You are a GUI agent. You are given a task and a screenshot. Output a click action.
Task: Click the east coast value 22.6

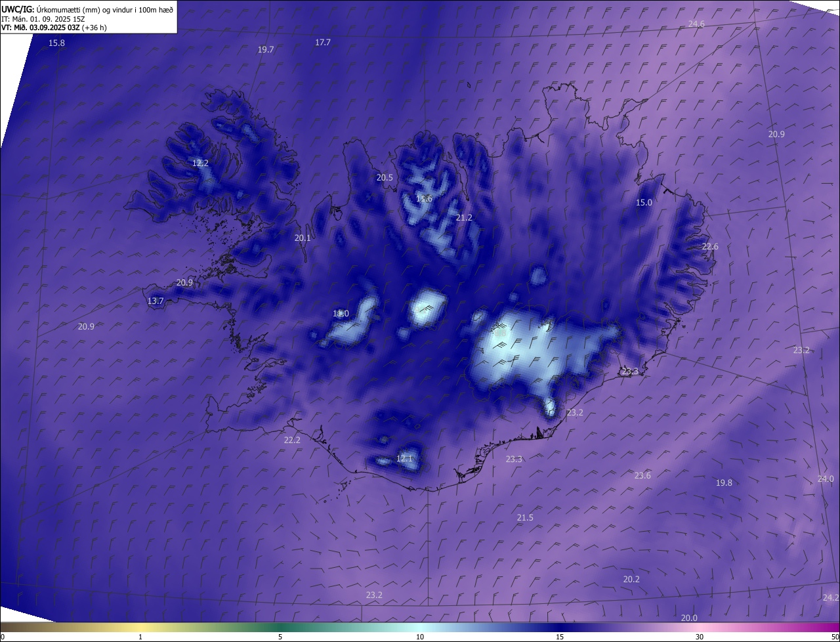710,247
